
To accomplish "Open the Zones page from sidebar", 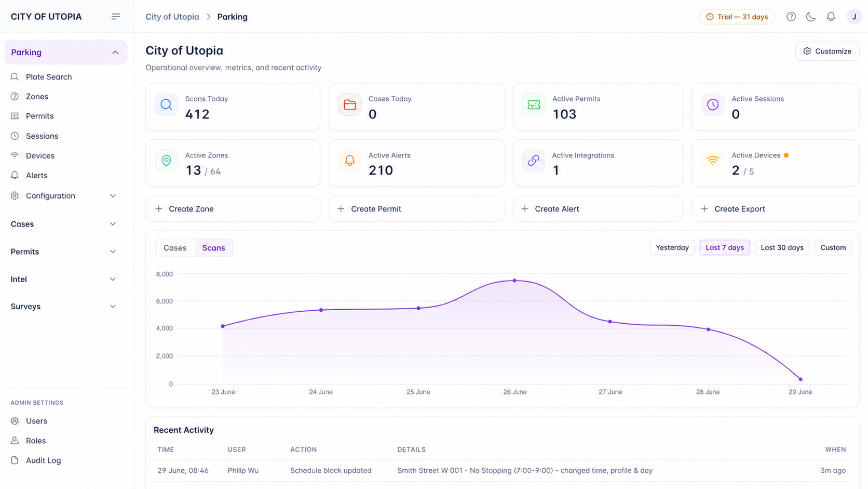I will [37, 97].
